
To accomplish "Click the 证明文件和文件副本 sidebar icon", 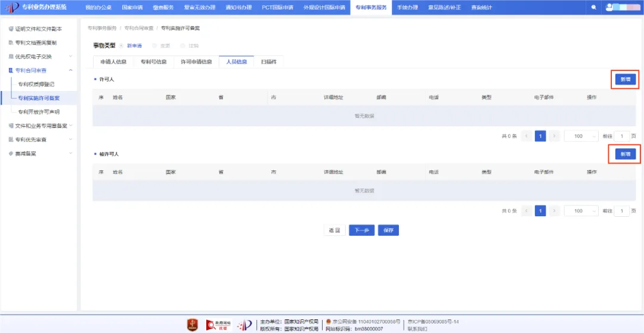I will click(11, 29).
